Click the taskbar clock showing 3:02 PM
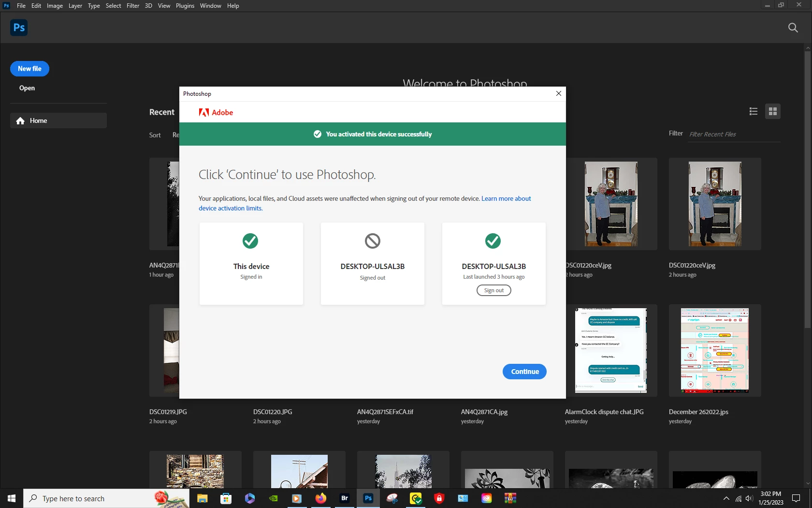This screenshot has width=812, height=508. (771, 498)
